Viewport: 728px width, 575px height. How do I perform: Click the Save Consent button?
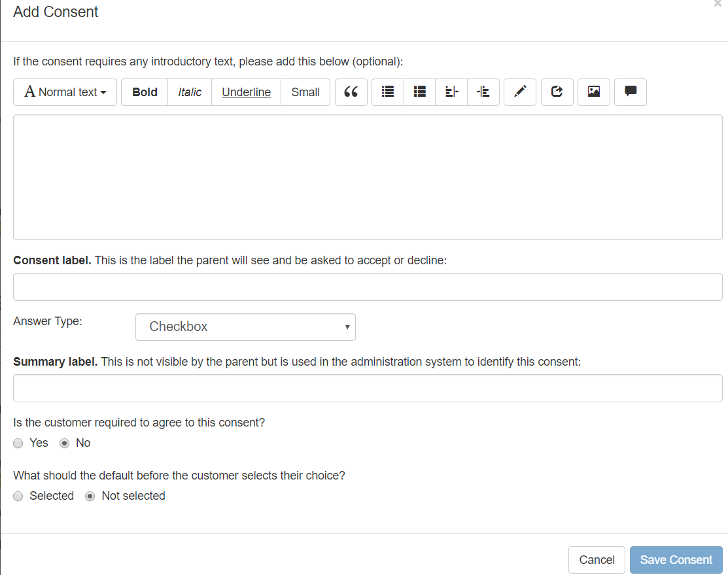[x=676, y=560]
